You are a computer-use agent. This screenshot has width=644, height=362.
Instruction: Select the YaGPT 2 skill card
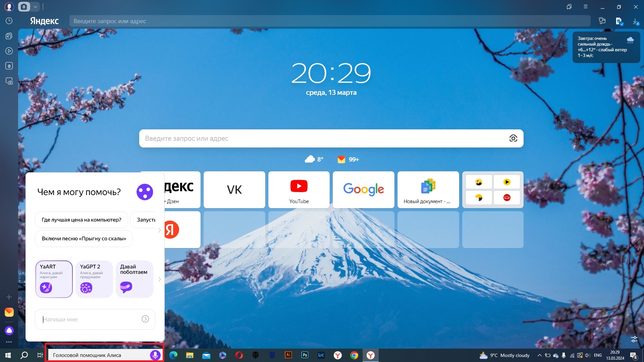pos(94,279)
